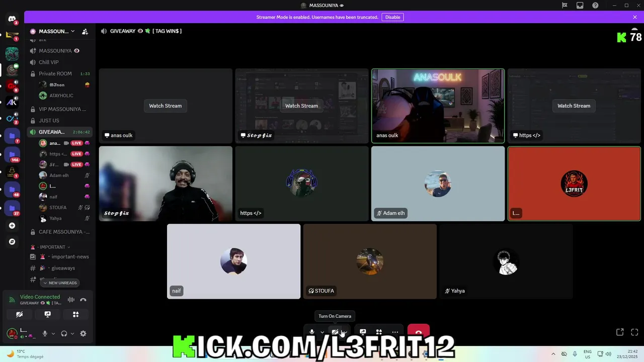Viewport: 644px width, 362px height.
Task: Select user STOUFA in voice list
Action: (64, 208)
